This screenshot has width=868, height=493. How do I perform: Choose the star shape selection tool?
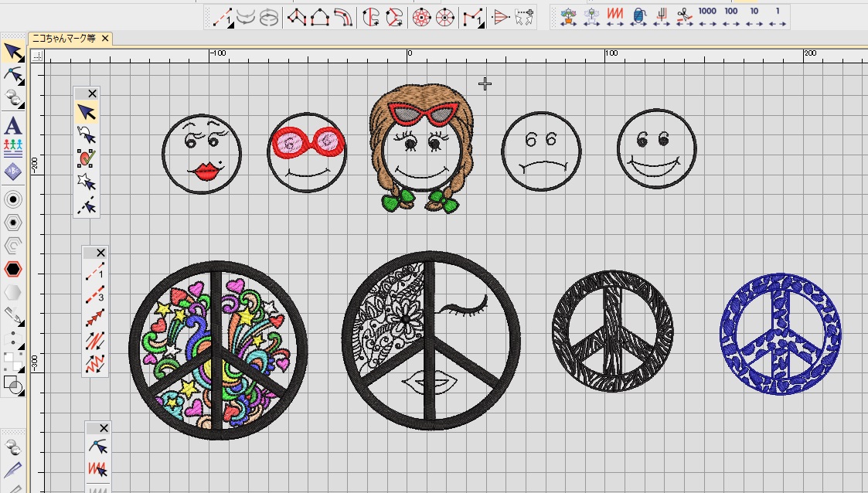click(87, 182)
